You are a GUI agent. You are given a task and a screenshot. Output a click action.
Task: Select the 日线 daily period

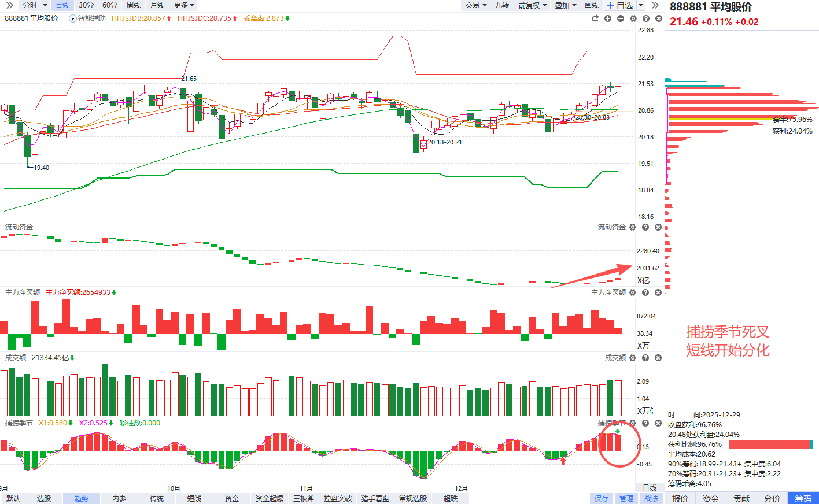click(x=62, y=5)
